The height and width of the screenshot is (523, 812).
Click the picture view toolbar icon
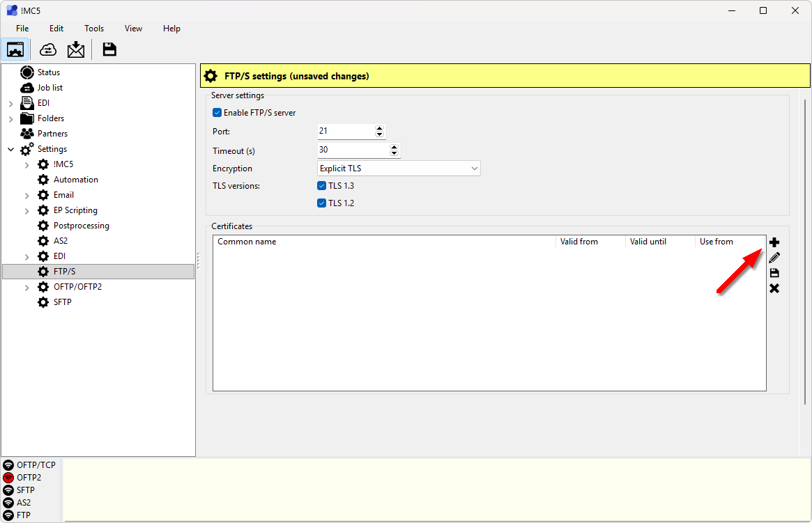15,49
